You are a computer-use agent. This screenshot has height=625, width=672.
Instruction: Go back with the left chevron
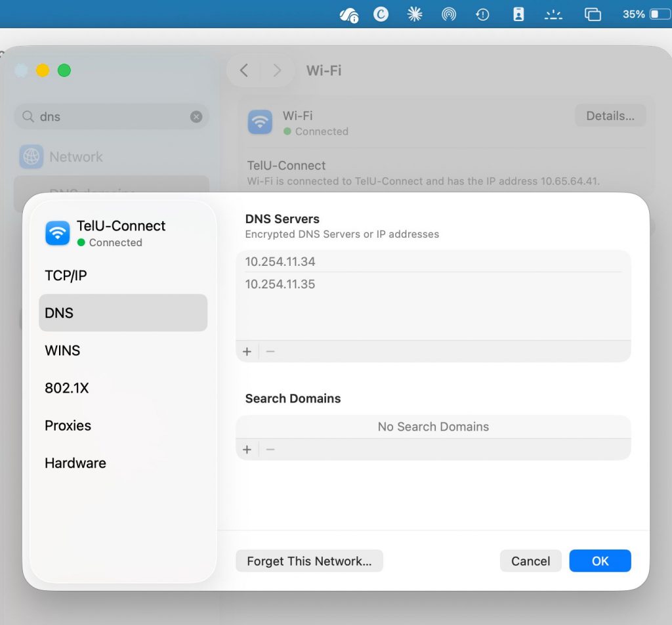[244, 70]
